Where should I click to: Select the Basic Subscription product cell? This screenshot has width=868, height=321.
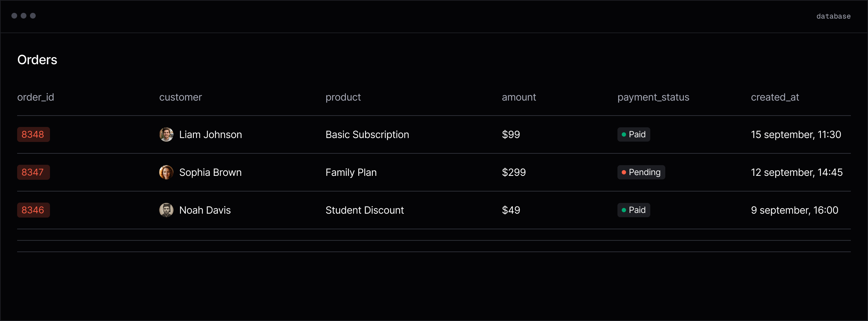pos(367,134)
